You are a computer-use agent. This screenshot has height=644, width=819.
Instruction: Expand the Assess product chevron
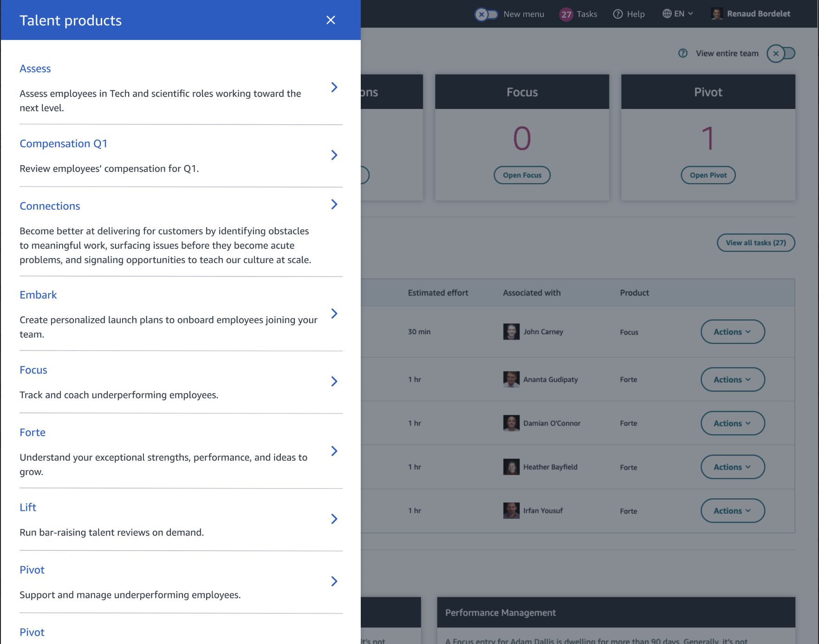click(x=334, y=87)
